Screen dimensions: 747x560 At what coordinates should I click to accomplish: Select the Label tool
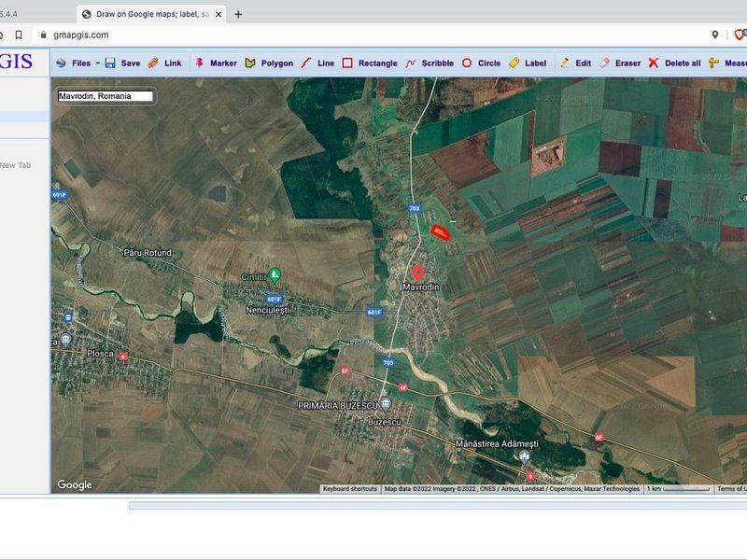pyautogui.click(x=529, y=63)
